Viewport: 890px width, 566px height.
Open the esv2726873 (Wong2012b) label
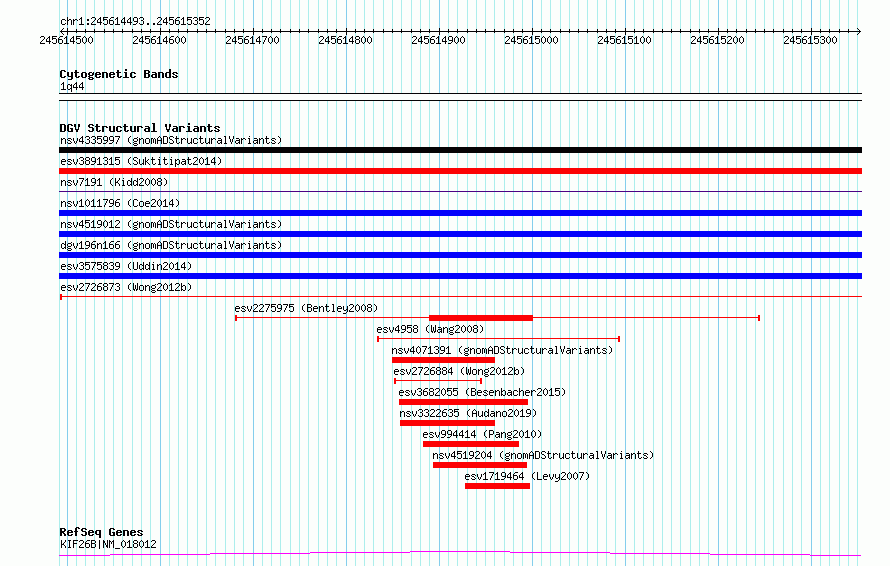pyautogui.click(x=126, y=287)
